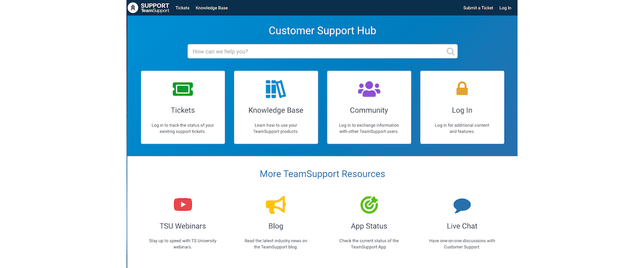
Task: Open the Live Chat resource heading
Action: point(462,226)
